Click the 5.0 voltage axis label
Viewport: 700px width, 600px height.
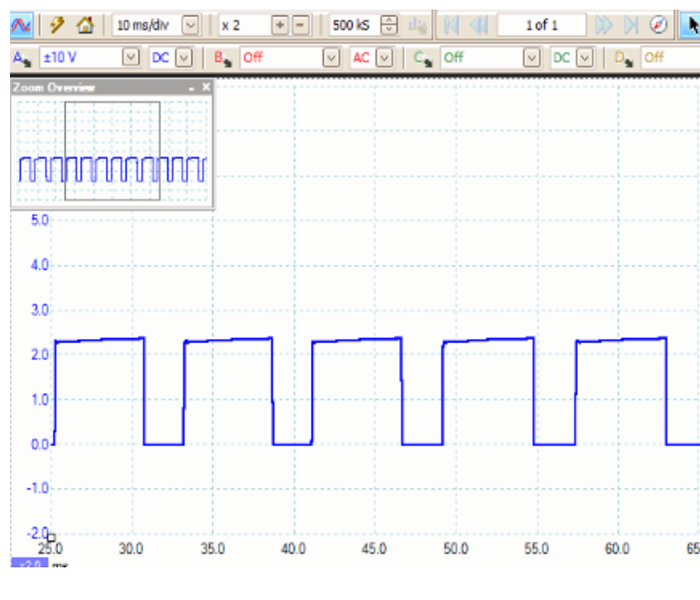pos(40,220)
